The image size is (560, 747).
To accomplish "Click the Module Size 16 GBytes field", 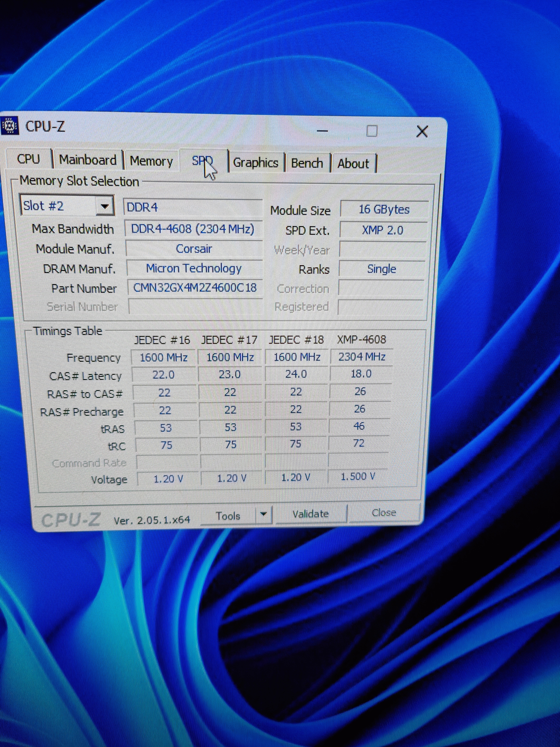I will [x=384, y=209].
